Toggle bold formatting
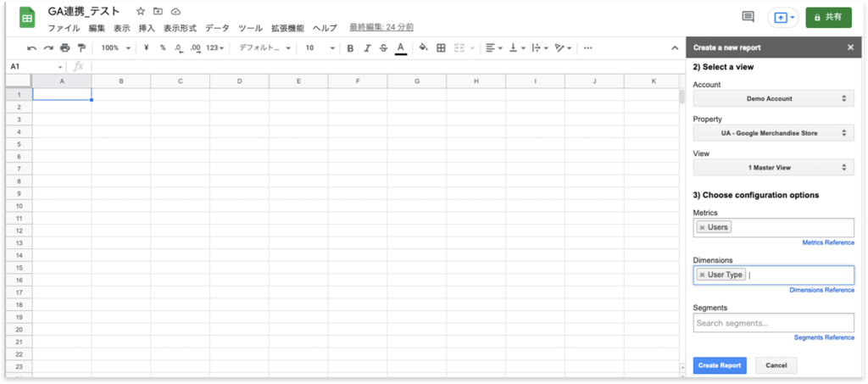This screenshot has height=384, width=868. click(350, 48)
